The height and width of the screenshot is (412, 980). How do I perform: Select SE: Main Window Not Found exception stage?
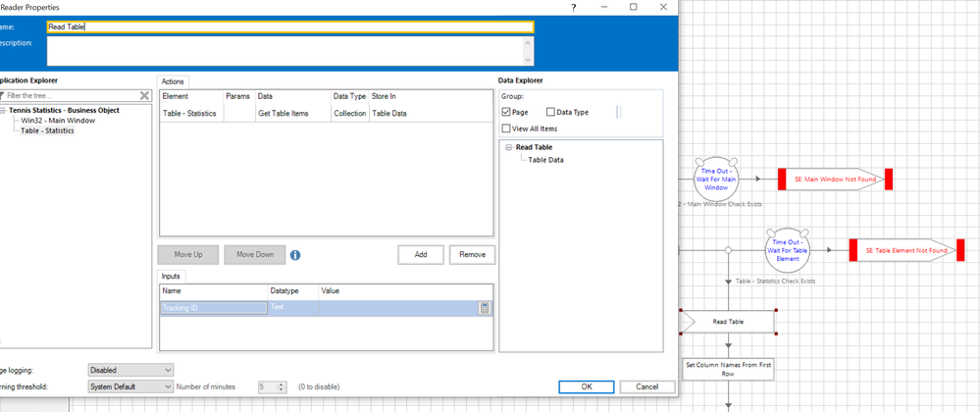[x=833, y=180]
